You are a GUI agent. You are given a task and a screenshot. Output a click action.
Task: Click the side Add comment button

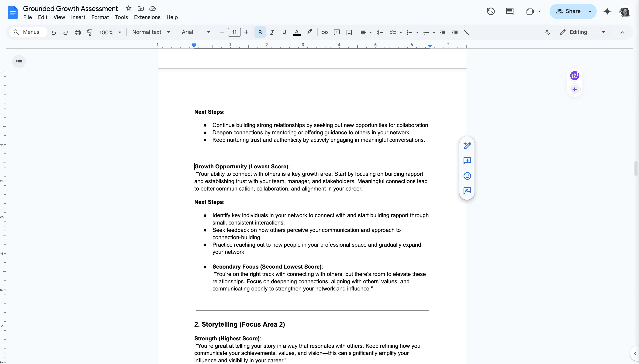pos(467,160)
